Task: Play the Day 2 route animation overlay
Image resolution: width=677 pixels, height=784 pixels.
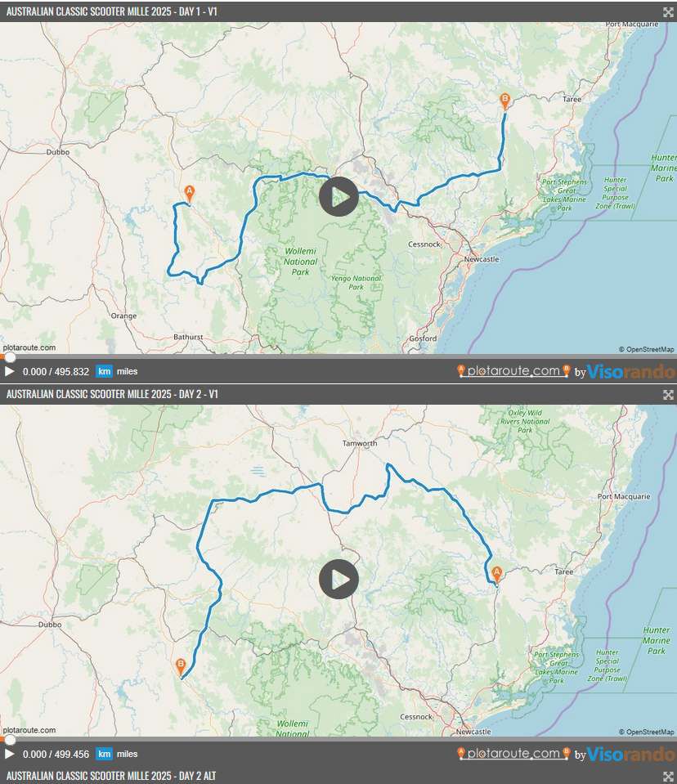Action: tap(338, 580)
